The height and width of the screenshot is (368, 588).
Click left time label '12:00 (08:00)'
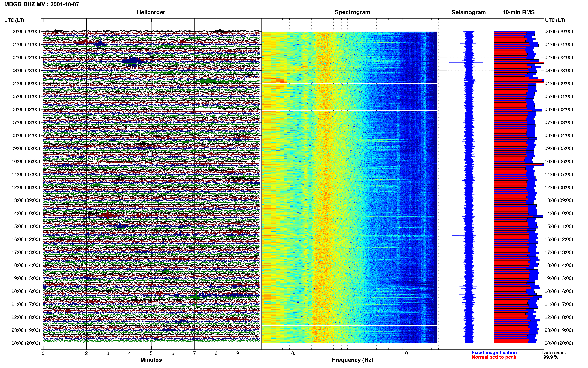26,187
